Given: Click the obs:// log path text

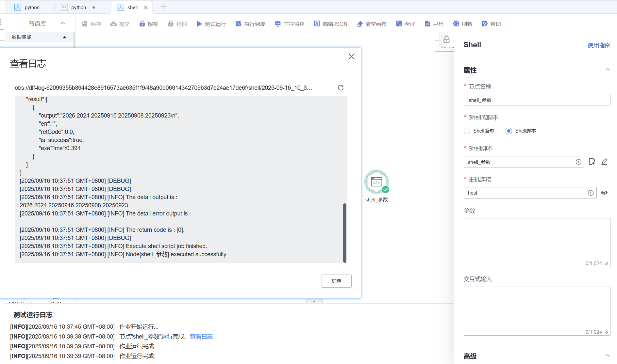Looking at the screenshot, I should pos(164,88).
